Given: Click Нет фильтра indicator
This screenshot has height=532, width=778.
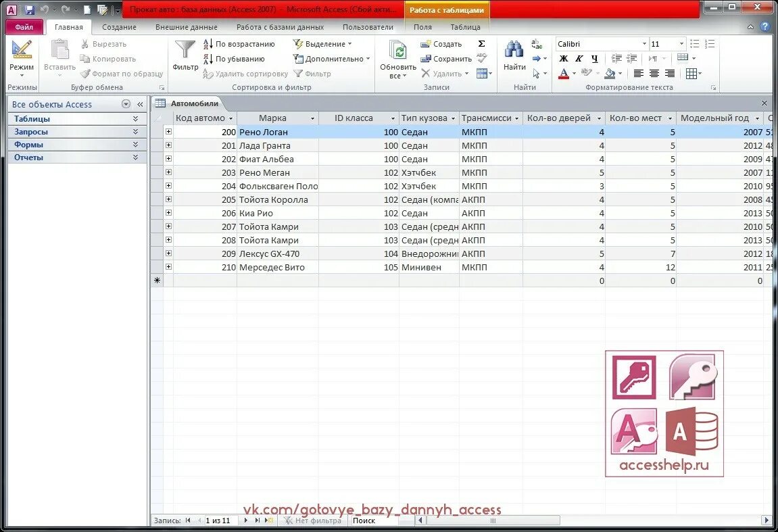Looking at the screenshot, I should click(x=312, y=521).
